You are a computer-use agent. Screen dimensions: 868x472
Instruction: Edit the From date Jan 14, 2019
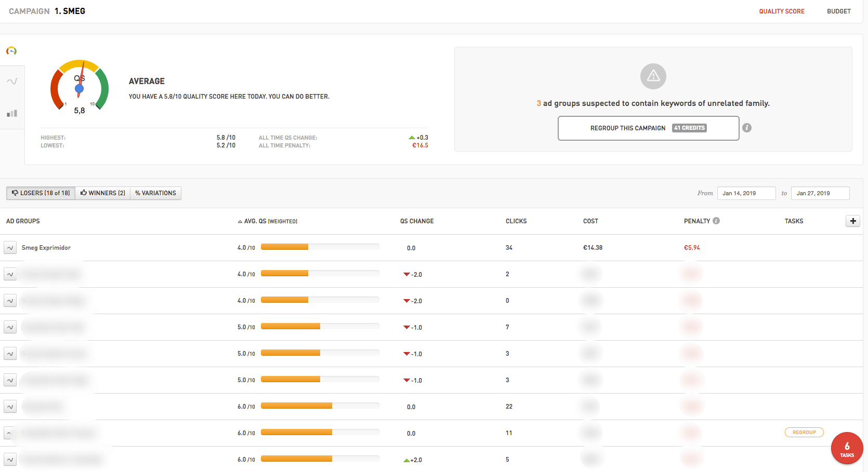(x=746, y=193)
